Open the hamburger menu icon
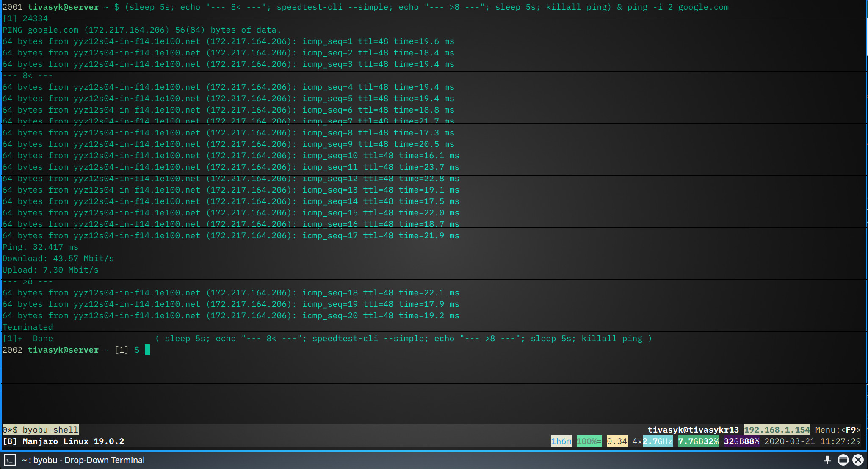Viewport: 868px width, 469px height. (x=843, y=460)
